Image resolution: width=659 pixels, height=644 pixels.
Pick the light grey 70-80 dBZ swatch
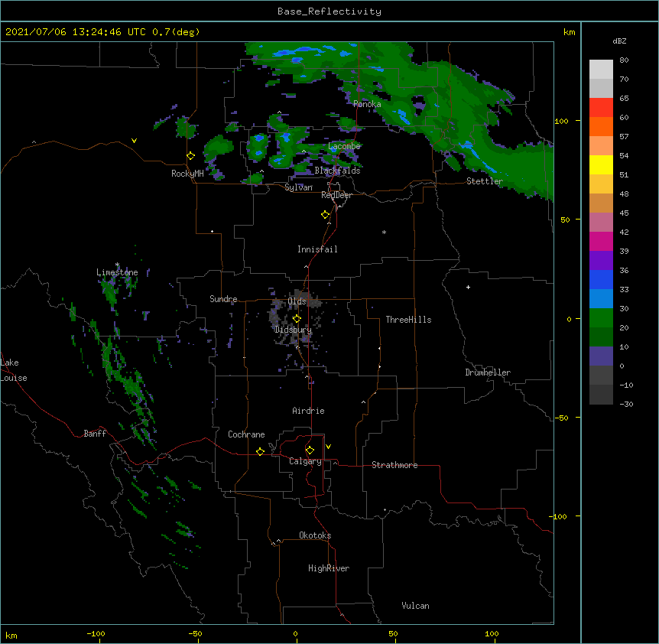tap(601, 69)
